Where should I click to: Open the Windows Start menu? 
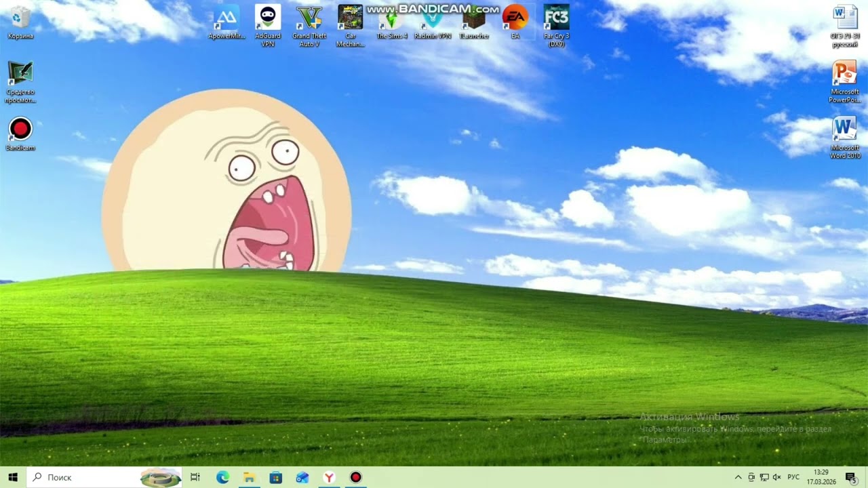pyautogui.click(x=13, y=477)
